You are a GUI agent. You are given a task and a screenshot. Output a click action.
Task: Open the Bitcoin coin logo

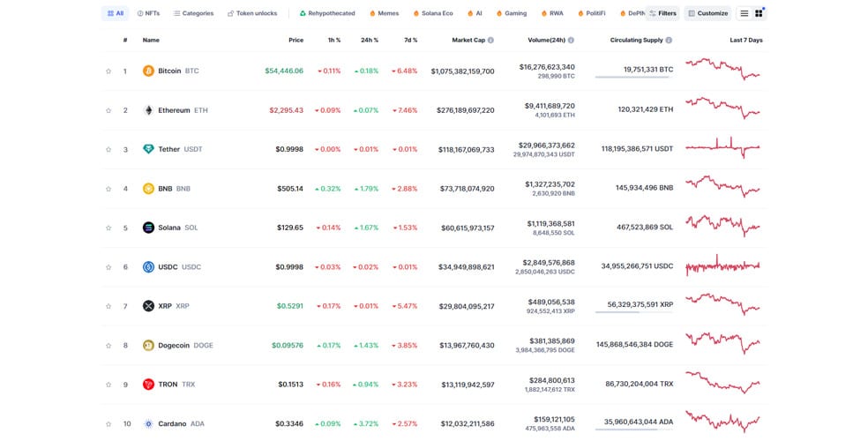(148, 71)
